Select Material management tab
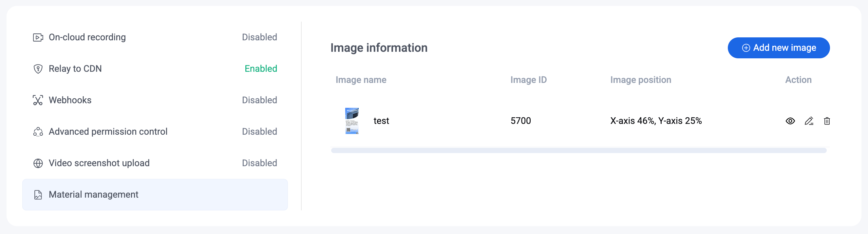 94,195
